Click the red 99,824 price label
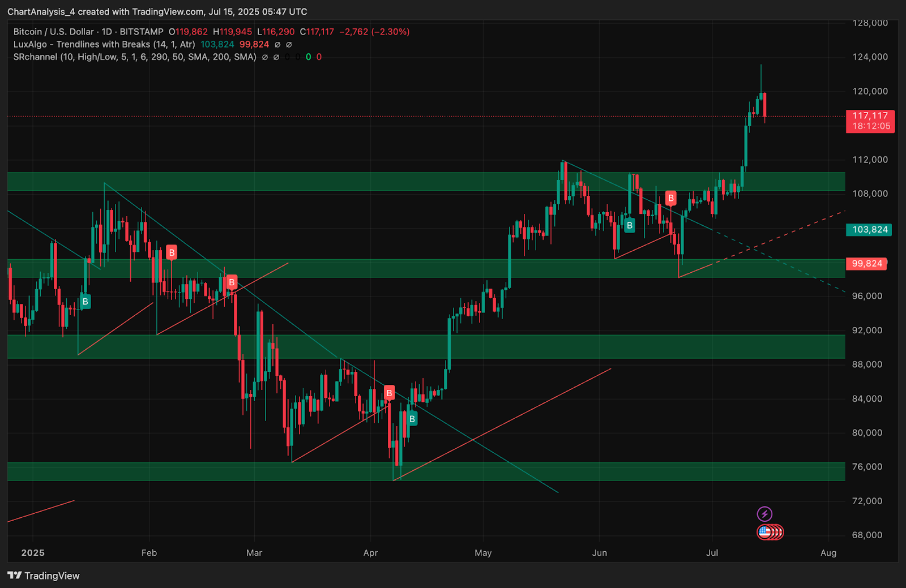This screenshot has width=906, height=588. 867,263
